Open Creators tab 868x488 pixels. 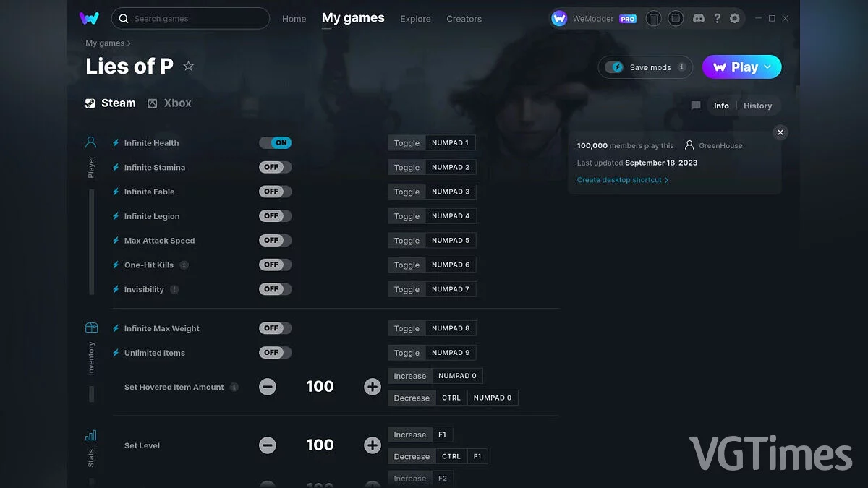(x=464, y=19)
